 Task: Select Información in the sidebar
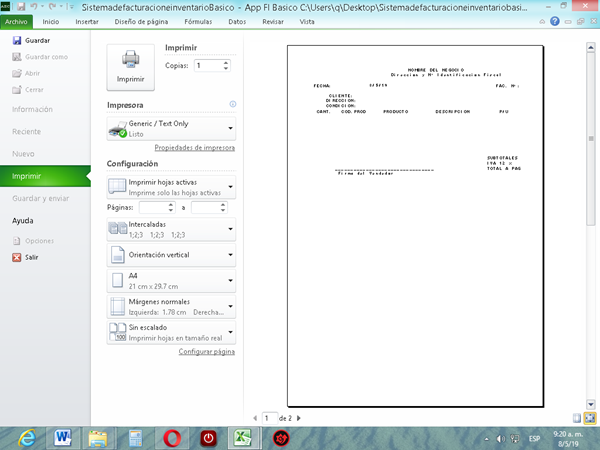pyautogui.click(x=32, y=109)
